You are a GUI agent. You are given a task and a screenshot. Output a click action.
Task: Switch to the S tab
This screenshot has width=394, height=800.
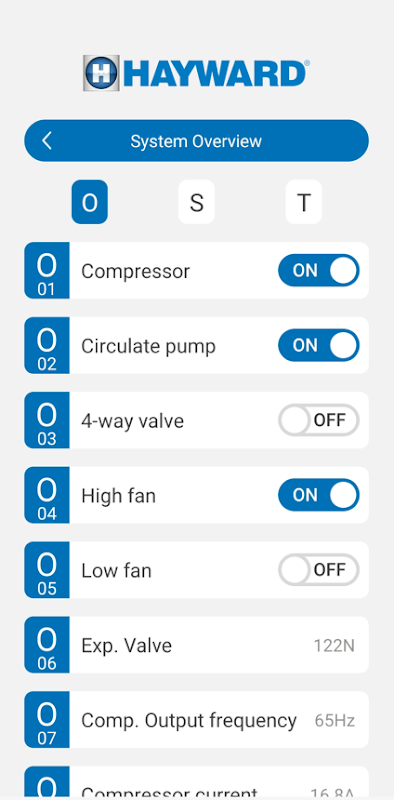(196, 202)
